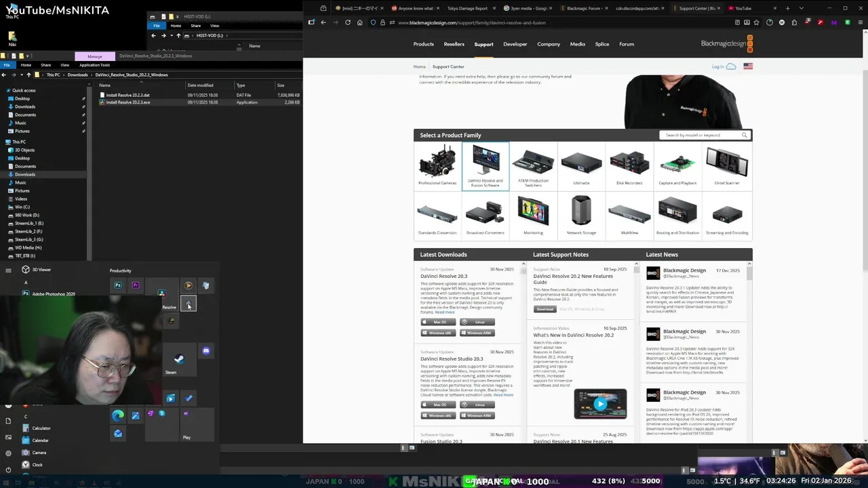Open the Photoshop tile in Productivity group
The height and width of the screenshot is (488, 868).
118,285
